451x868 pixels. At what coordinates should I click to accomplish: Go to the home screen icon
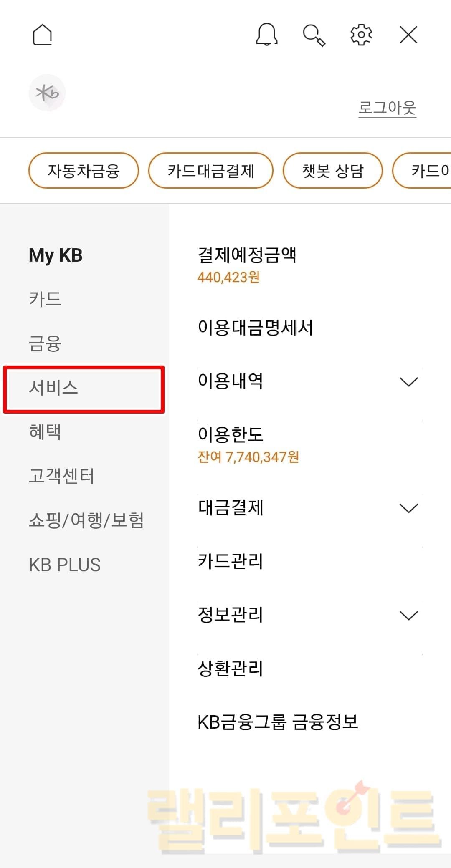point(42,35)
